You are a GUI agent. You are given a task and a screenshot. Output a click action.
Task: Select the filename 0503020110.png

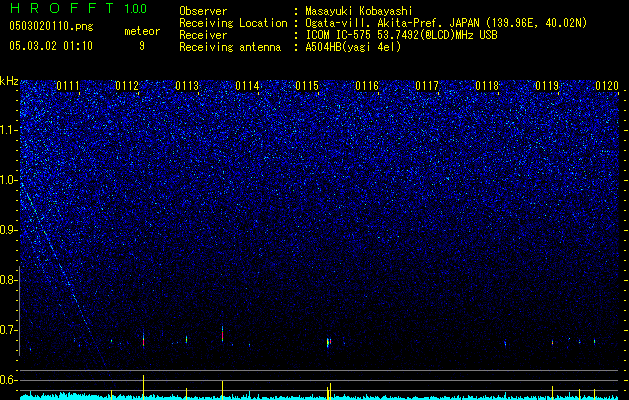[51, 26]
